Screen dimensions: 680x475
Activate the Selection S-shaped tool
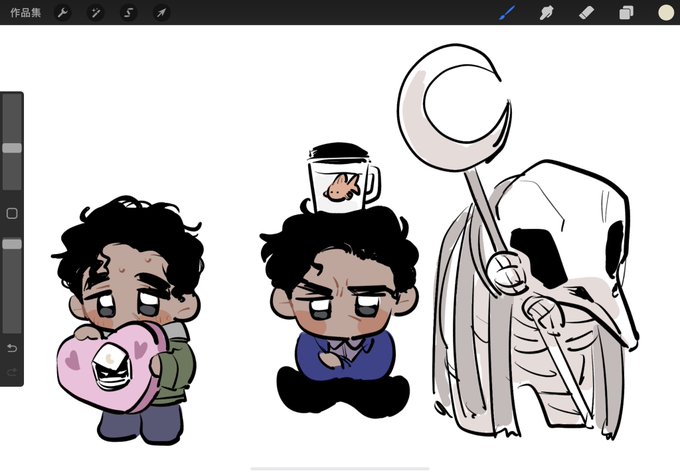(128, 13)
